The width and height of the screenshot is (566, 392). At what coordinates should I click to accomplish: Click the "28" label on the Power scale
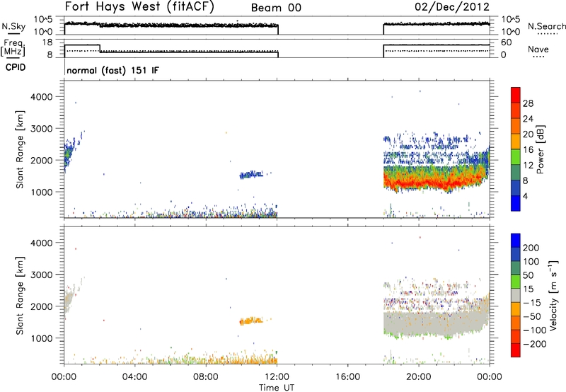528,103
